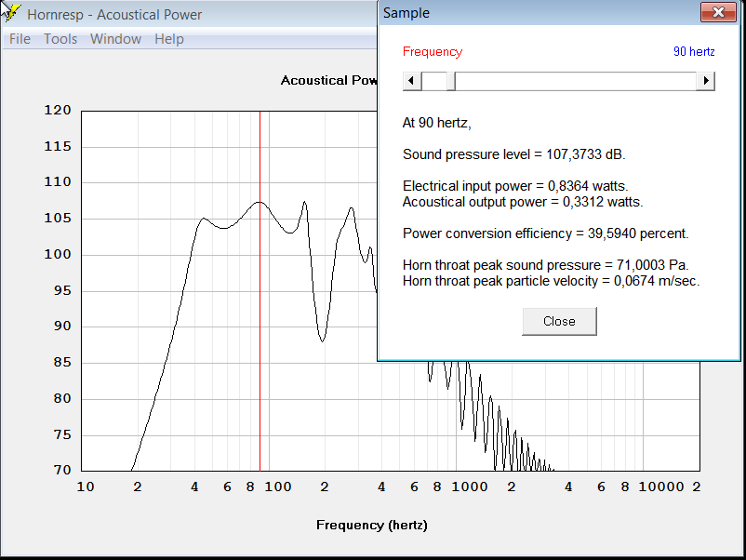The width and height of the screenshot is (746, 560).
Task: Click the 120 y-axis label
Action: click(58, 110)
